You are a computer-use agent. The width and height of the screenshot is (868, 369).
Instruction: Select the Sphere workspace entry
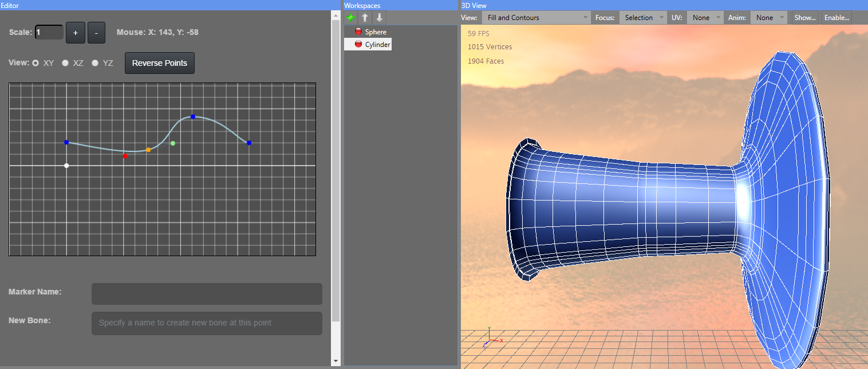pyautogui.click(x=376, y=32)
